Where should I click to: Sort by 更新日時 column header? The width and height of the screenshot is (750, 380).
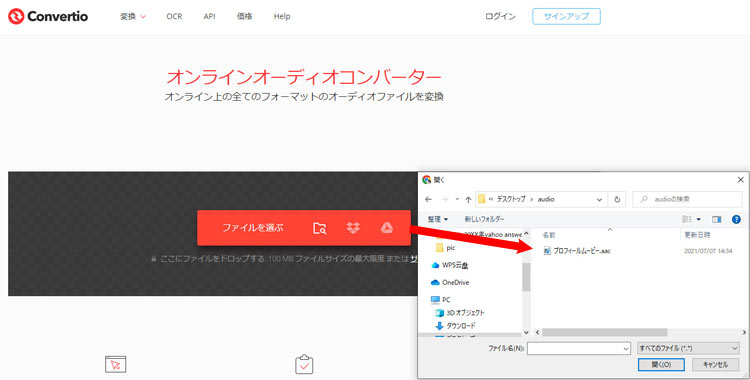click(697, 235)
